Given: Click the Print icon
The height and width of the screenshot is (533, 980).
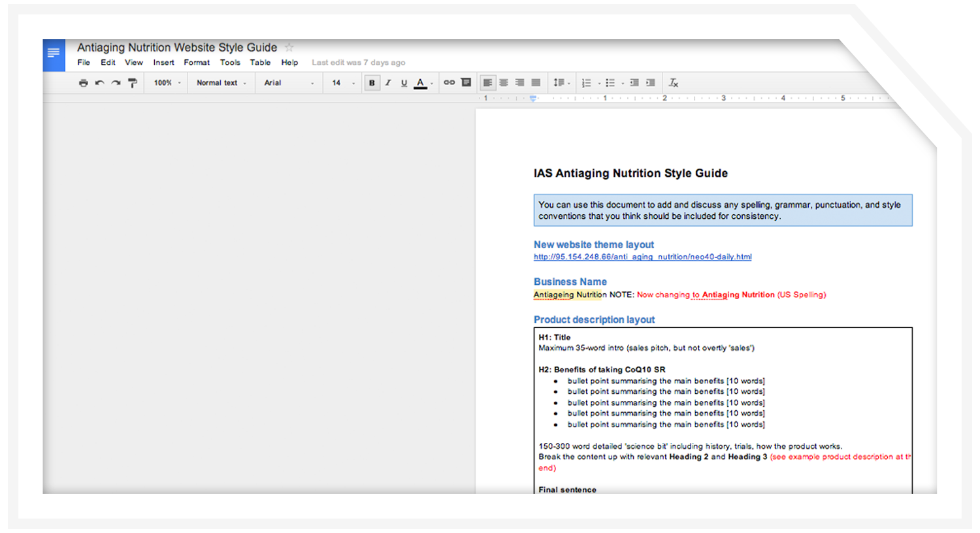Looking at the screenshot, I should tap(83, 83).
